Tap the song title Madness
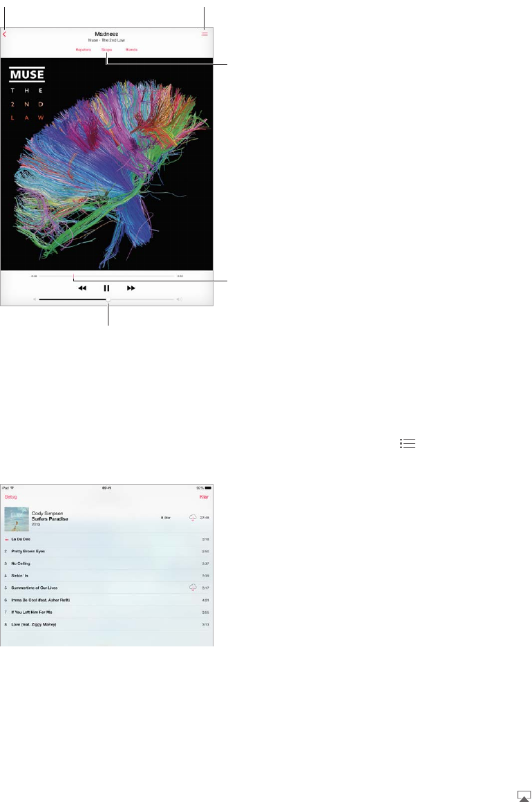This screenshot has height=804, width=532. [106, 34]
